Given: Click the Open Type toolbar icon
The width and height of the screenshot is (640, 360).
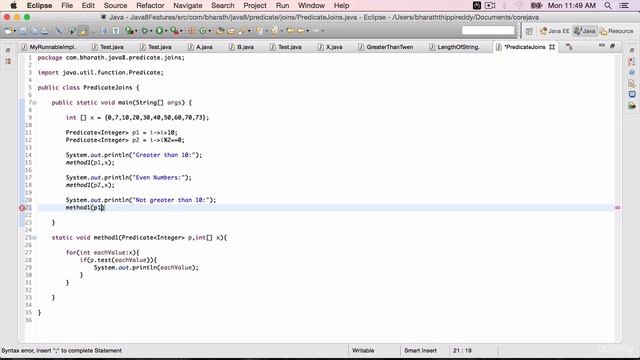Looking at the screenshot, I should 220,31.
